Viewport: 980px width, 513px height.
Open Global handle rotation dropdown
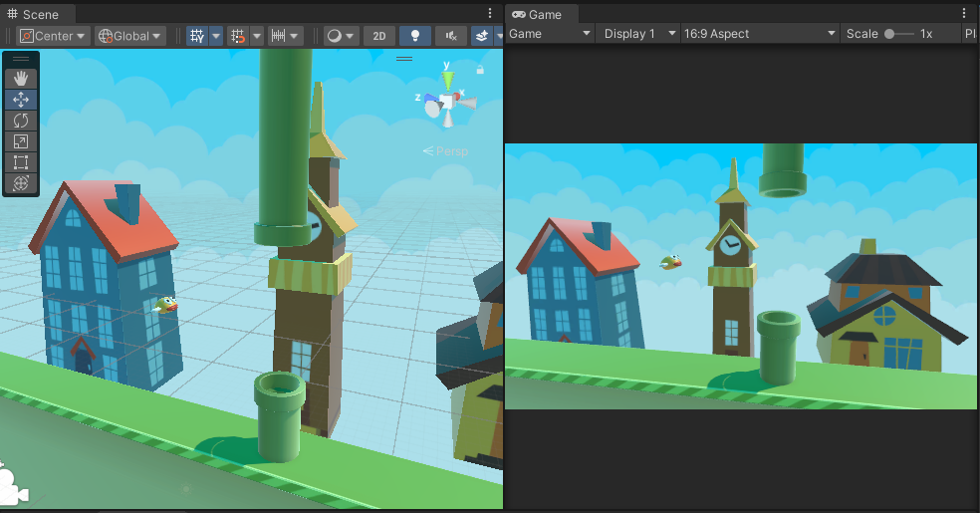130,36
